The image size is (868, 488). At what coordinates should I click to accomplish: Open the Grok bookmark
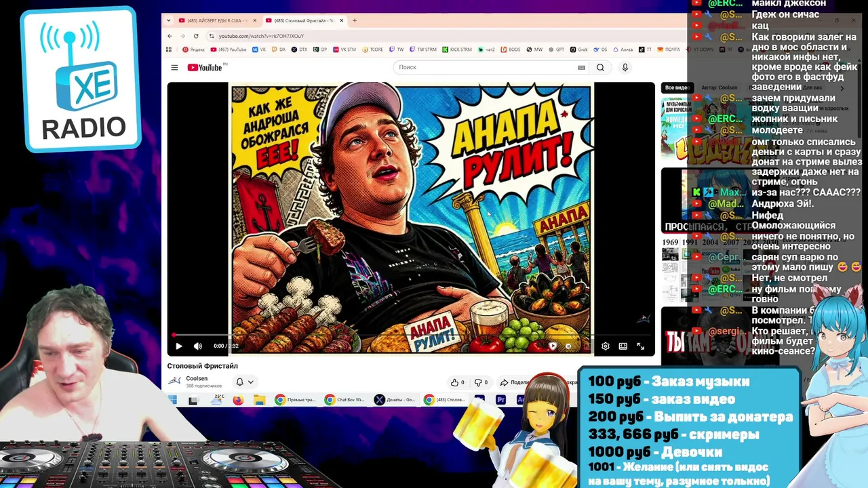(579, 49)
